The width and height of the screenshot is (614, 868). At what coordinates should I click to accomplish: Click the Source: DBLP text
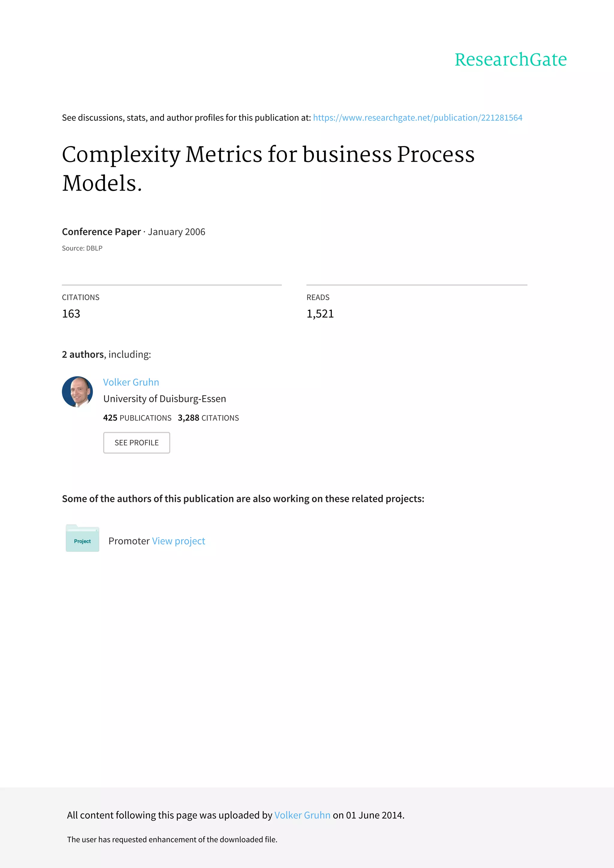click(82, 248)
